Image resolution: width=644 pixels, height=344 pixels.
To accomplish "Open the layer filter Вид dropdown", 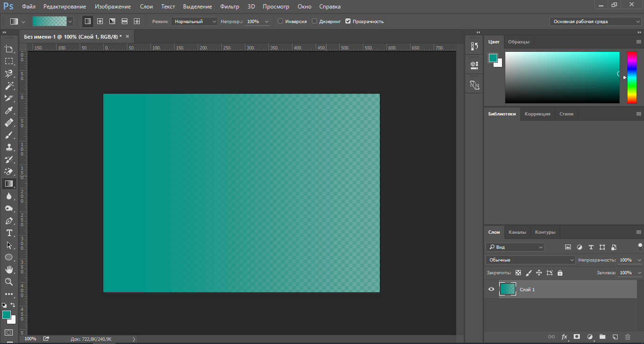I will (515, 247).
